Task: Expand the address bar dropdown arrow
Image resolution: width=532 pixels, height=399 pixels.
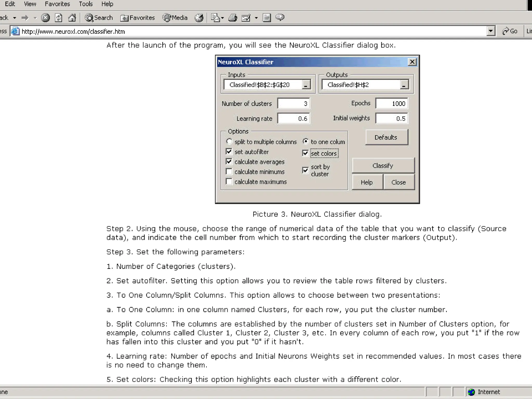Action: pyautogui.click(x=490, y=31)
